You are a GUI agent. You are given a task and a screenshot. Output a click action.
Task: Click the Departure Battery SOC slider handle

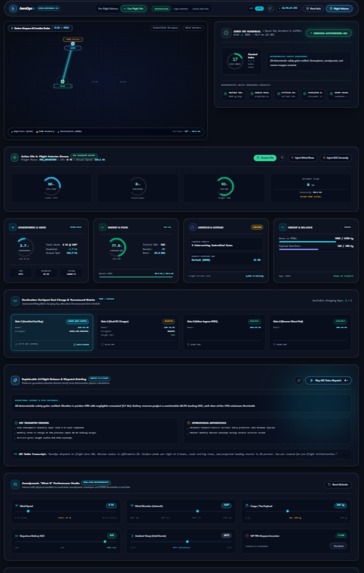[x=105, y=542]
